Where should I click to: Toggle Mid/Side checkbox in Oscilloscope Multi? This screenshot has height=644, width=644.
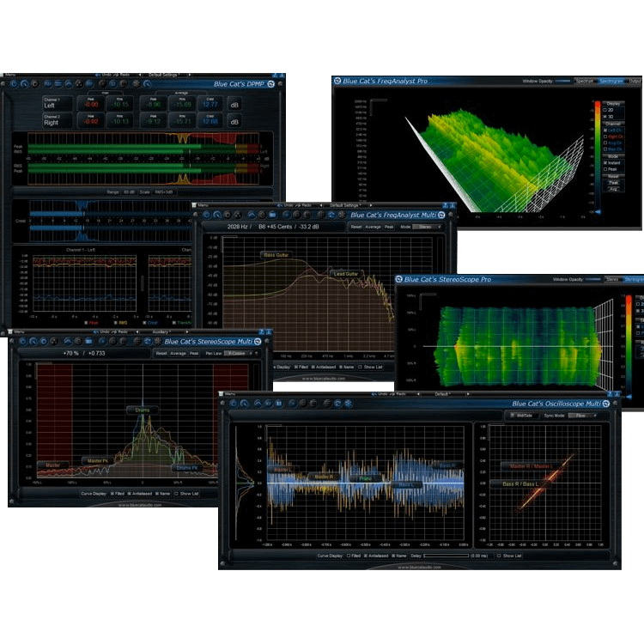(511, 415)
